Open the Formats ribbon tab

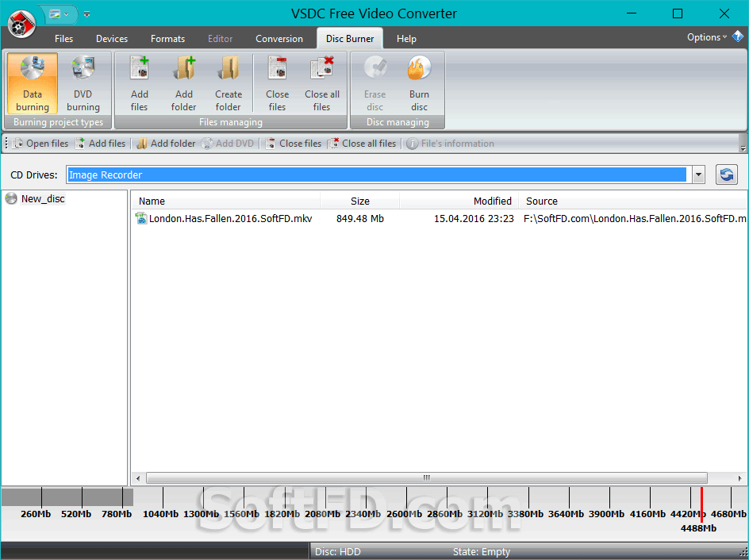coord(167,39)
